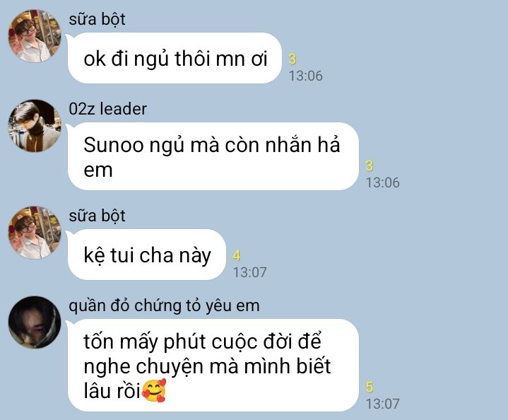Open avatar of "quần đỏ chứng tỏ yêu em"
This screenshot has width=508, height=420.
(35, 322)
